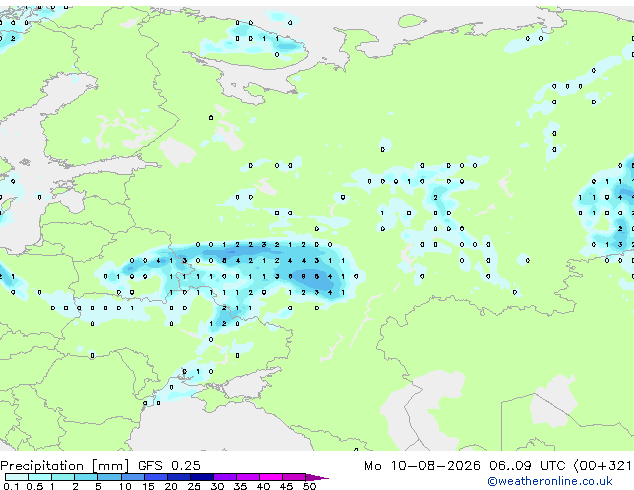Click the 'Precipitation [mm]' title text
Viewport: 634px width, 490px height.
coord(64,466)
